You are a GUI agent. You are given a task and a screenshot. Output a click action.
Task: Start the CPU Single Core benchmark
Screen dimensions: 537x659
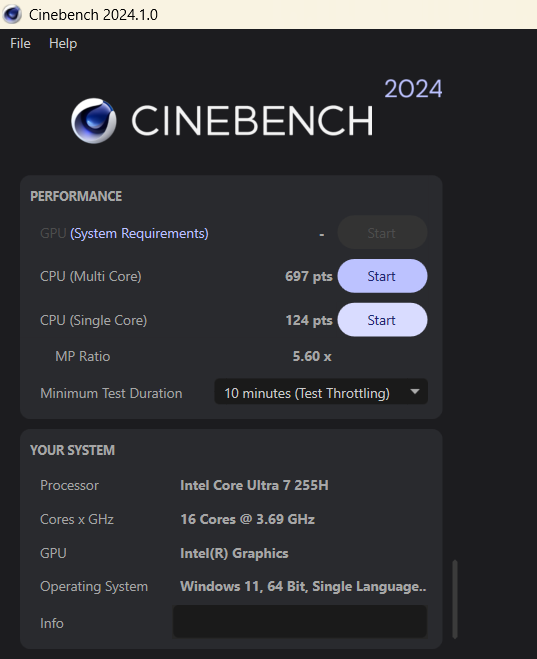[382, 320]
